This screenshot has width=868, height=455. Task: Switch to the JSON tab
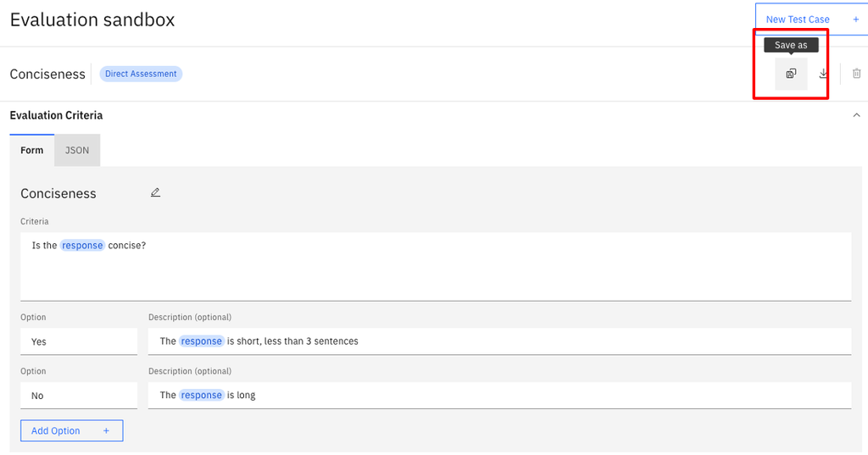pyautogui.click(x=77, y=150)
